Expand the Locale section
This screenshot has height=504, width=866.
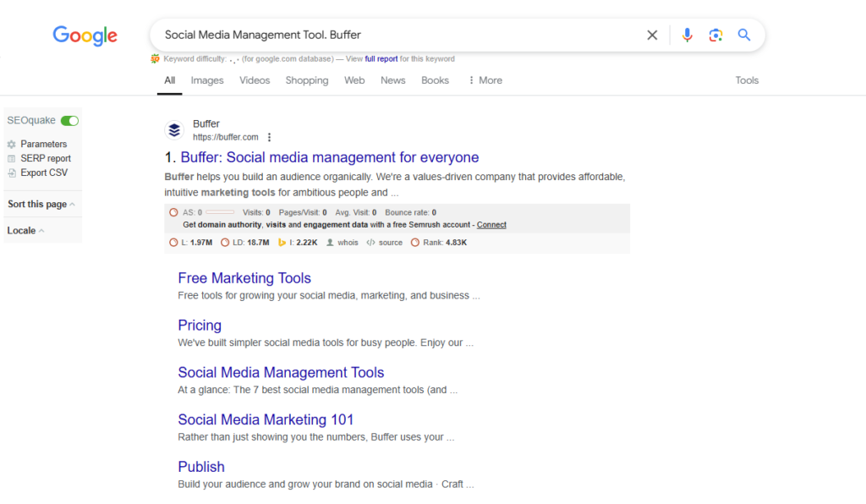(x=26, y=231)
